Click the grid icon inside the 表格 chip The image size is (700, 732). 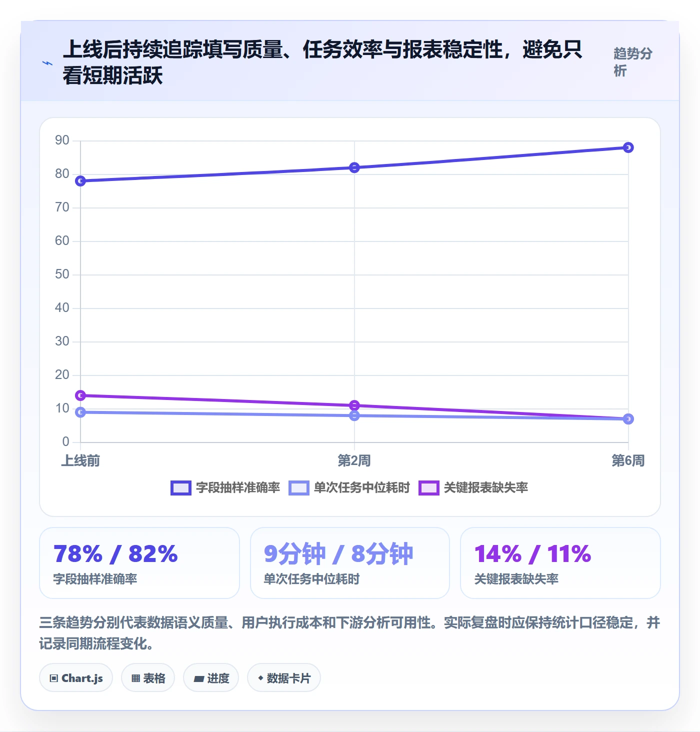[135, 678]
